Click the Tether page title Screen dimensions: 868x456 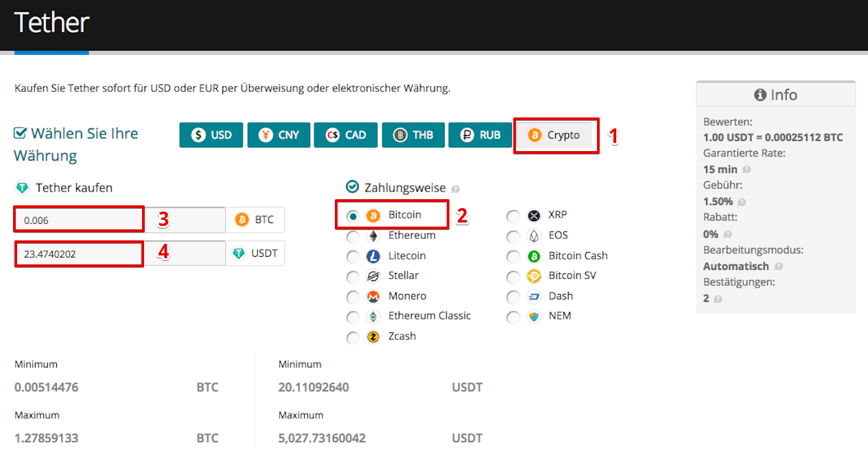(x=52, y=23)
